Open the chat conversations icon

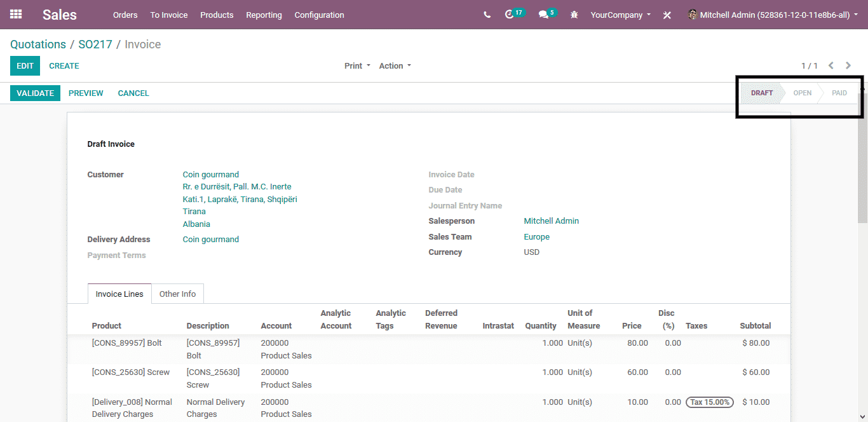point(543,15)
